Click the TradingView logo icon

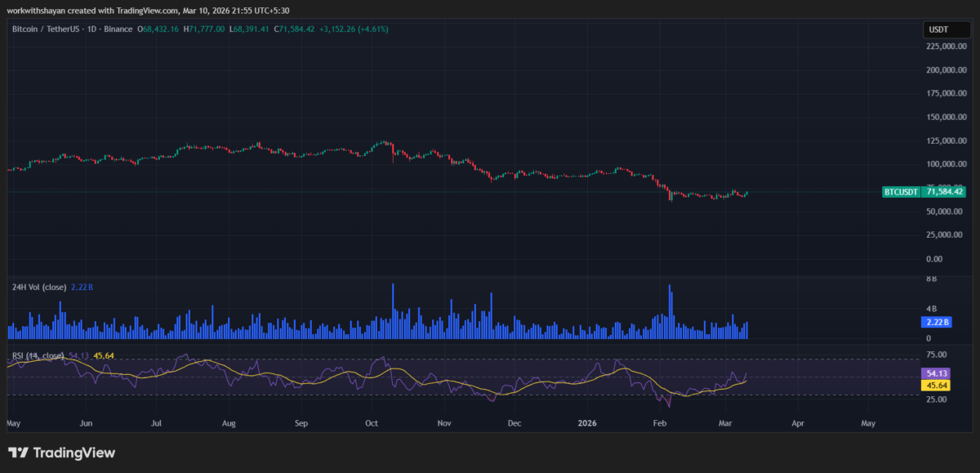18,453
